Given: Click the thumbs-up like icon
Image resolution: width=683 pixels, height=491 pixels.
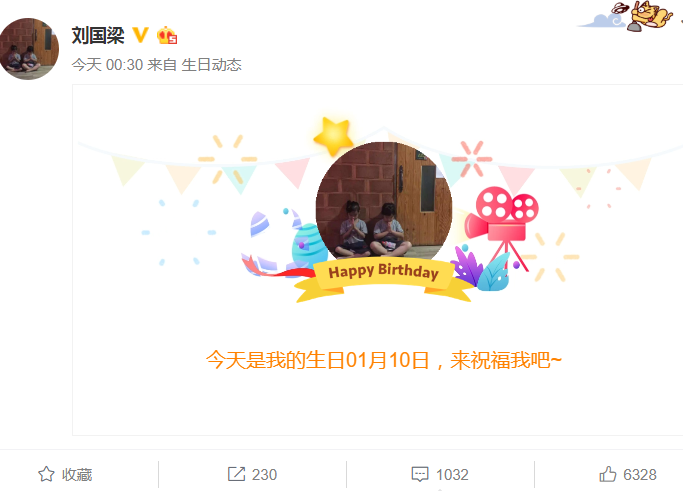Looking at the screenshot, I should coord(608,474).
